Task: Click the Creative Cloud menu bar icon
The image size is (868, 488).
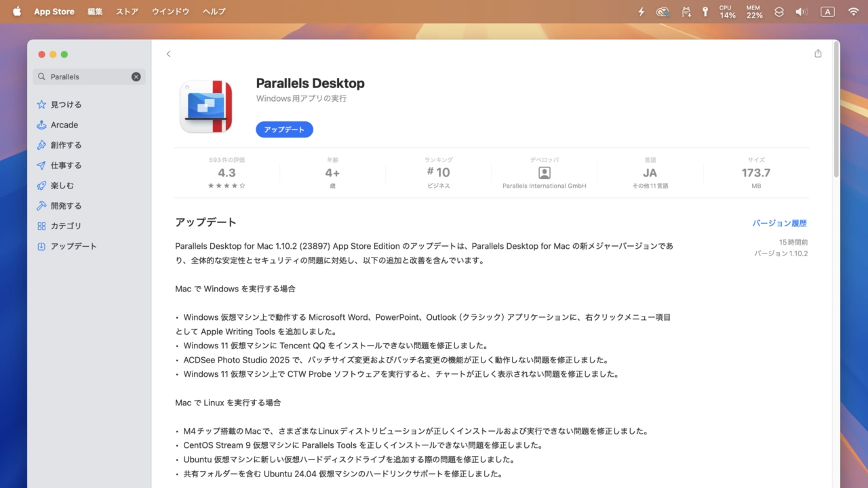Action: (663, 12)
